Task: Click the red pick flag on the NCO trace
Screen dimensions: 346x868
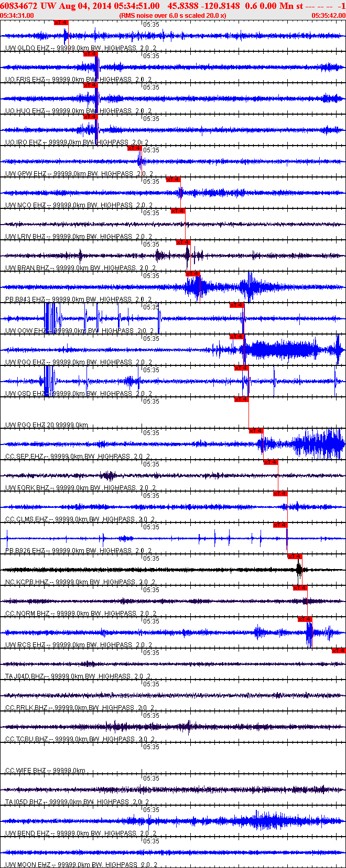Action: pyautogui.click(x=174, y=179)
